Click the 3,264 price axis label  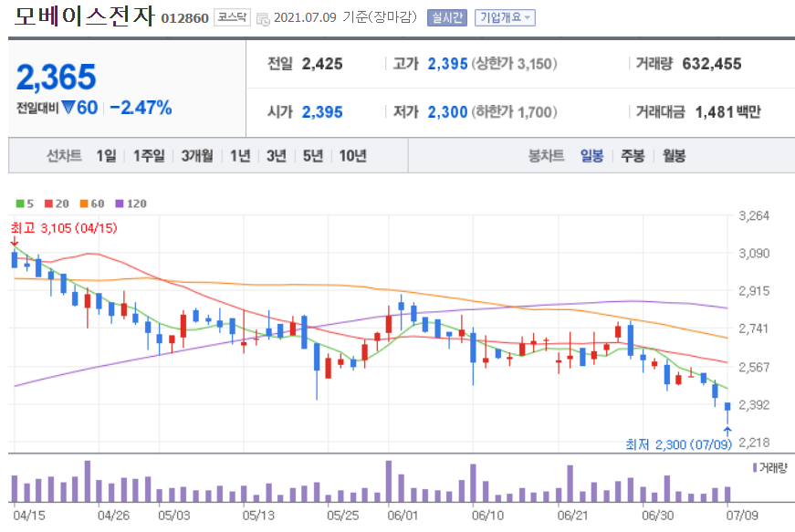pyautogui.click(x=754, y=216)
